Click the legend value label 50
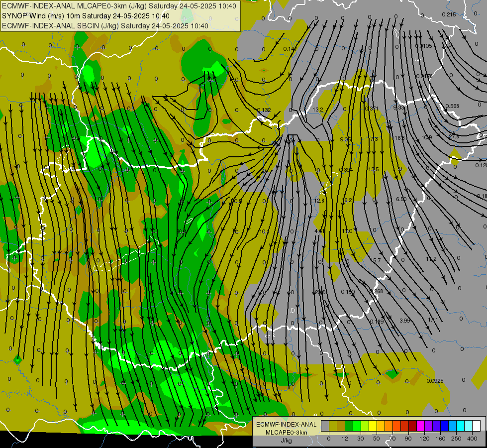487x448 pixels. pyautogui.click(x=377, y=439)
